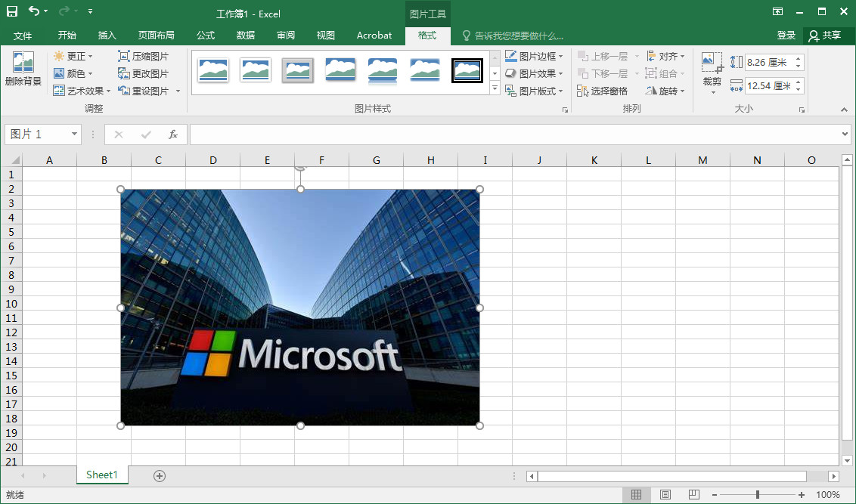Switch to Page Layout view in the status bar
The height and width of the screenshot is (504, 856).
point(665,495)
